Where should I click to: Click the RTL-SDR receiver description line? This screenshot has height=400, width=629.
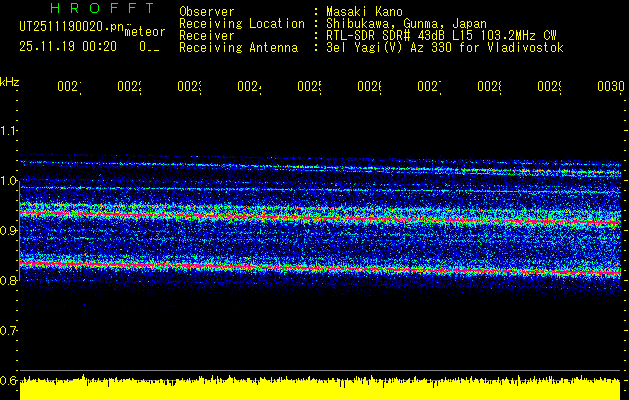click(x=441, y=36)
